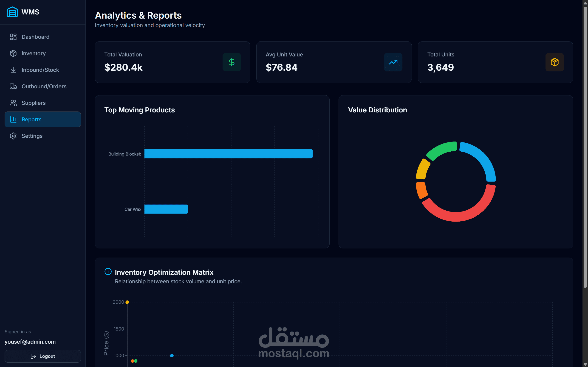Click the Outbound/Orders truck icon
The width and height of the screenshot is (588, 367).
pyautogui.click(x=13, y=86)
